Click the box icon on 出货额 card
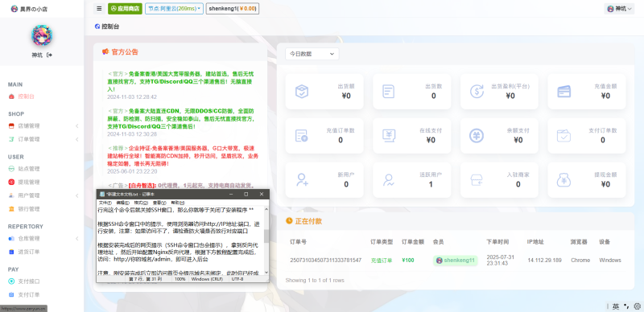The image size is (644, 312). pyautogui.click(x=302, y=91)
